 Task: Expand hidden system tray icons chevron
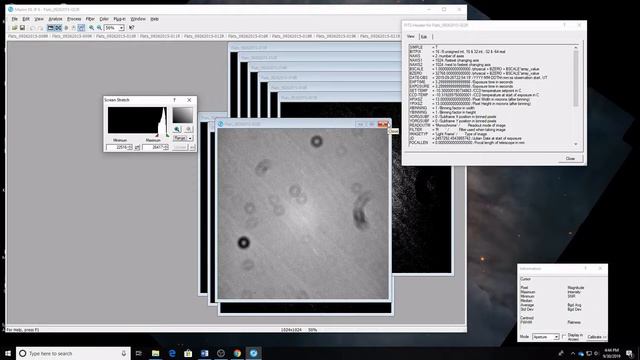(x=573, y=353)
